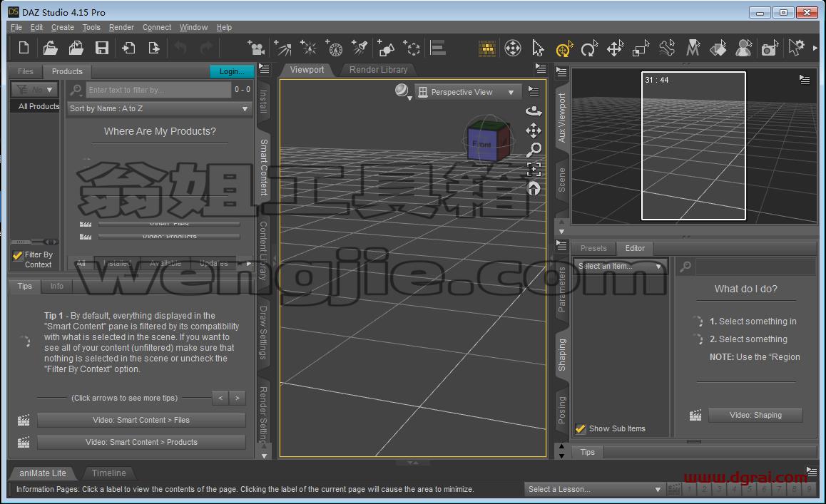Open the Window menu
This screenshot has width=826, height=504.
(193, 27)
